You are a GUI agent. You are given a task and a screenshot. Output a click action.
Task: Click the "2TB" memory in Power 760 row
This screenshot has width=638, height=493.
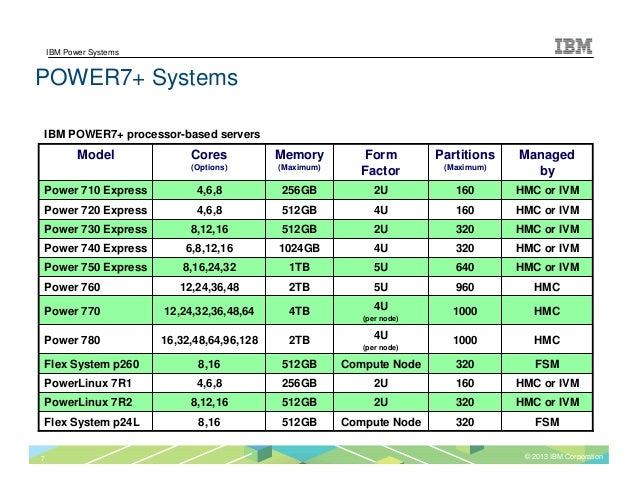point(299,287)
